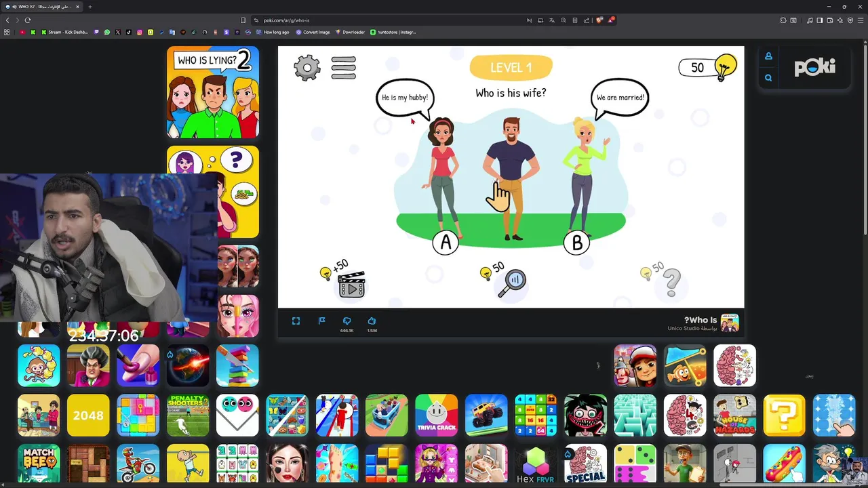Viewport: 868px width, 488px height.
Task: Tap the lightbulb hint counter showing 50
Action: [x=708, y=67]
